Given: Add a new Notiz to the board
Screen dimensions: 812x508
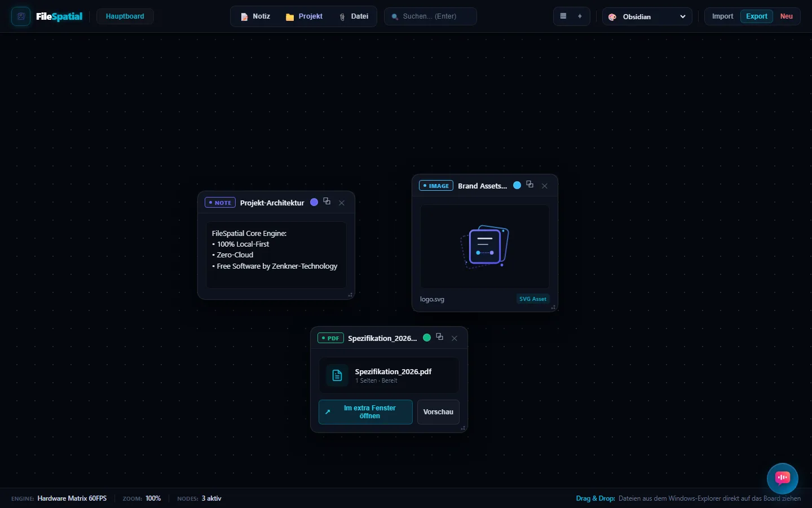Looking at the screenshot, I should pyautogui.click(x=255, y=16).
